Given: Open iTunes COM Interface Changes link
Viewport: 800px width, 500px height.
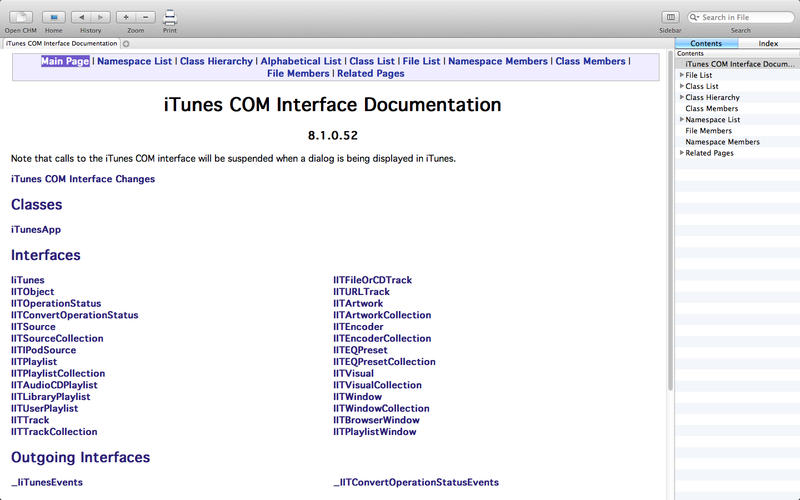Looking at the screenshot, I should [83, 179].
